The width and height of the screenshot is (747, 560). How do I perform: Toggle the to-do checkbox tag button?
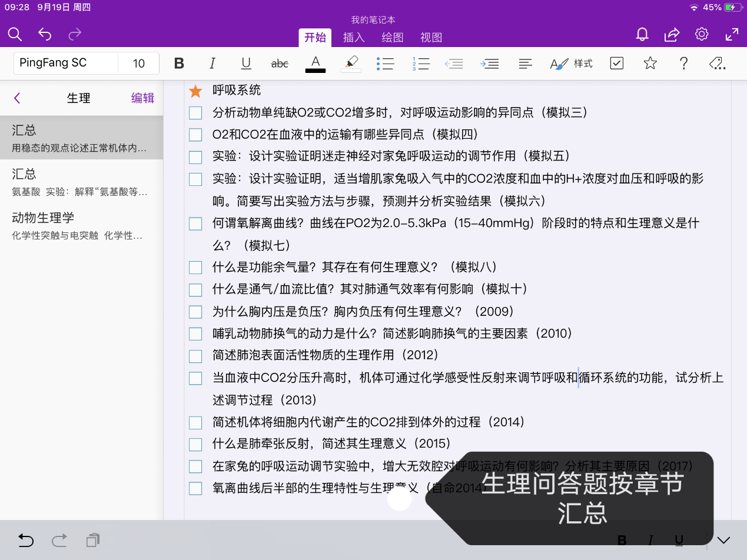tap(616, 64)
